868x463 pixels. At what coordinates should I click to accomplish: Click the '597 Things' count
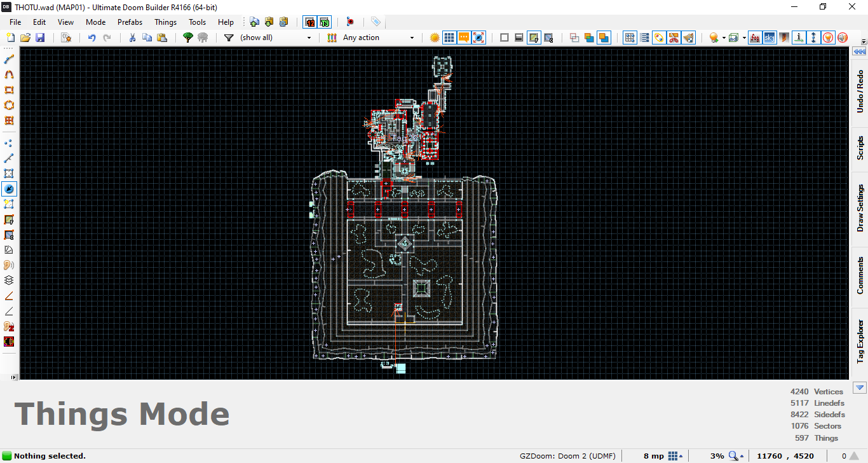pyautogui.click(x=817, y=438)
